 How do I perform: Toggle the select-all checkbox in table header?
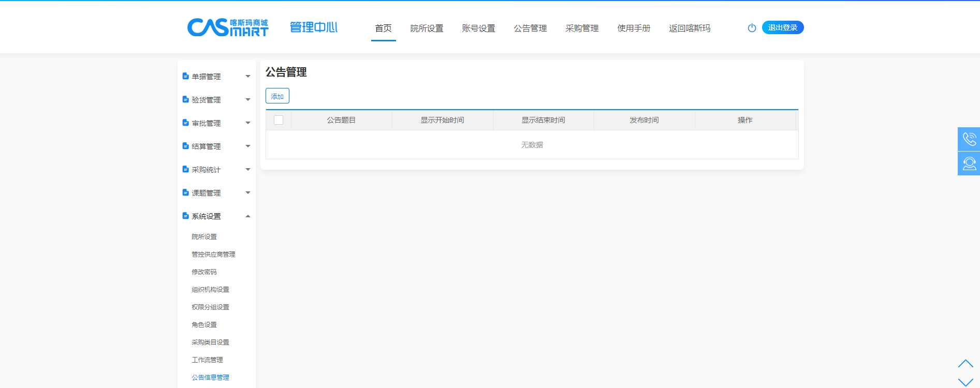click(279, 120)
